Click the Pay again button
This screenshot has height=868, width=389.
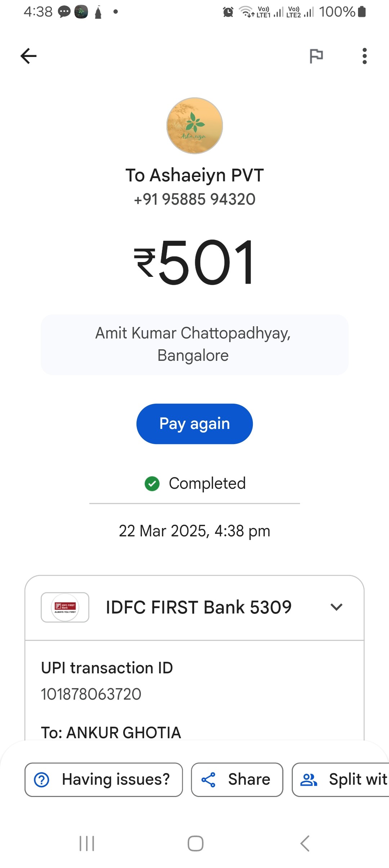click(194, 424)
